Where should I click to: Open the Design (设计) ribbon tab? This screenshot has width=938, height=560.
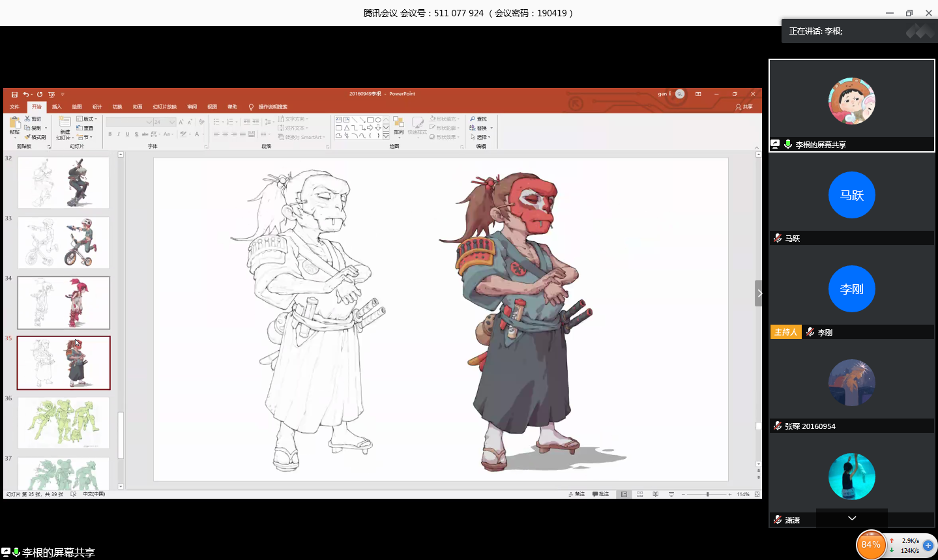tap(97, 107)
